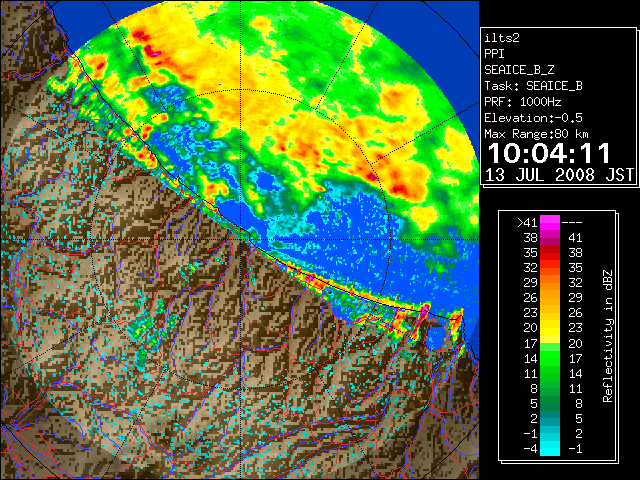
Task: Select the 'Task: SEAICE_B' line
Action: (x=533, y=86)
